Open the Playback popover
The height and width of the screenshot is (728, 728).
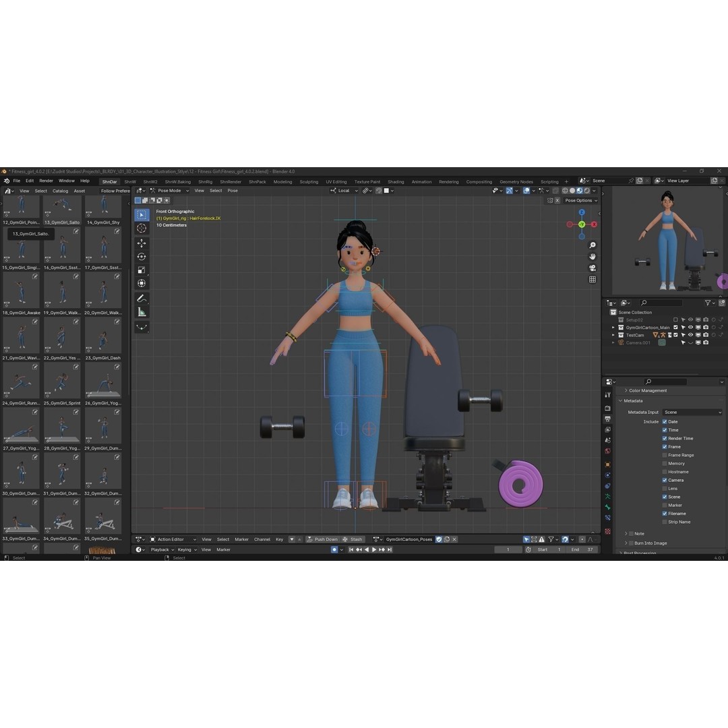click(x=162, y=550)
